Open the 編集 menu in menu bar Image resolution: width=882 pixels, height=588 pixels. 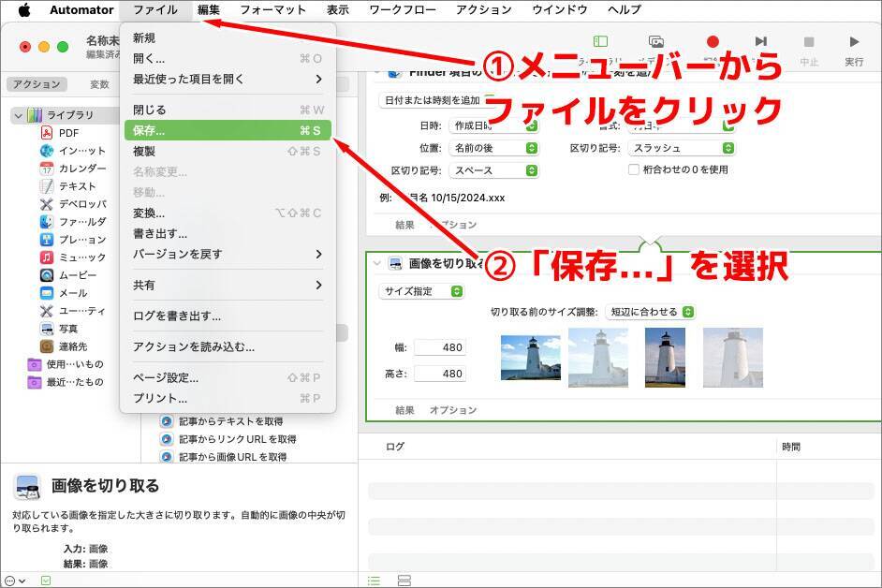point(209,9)
